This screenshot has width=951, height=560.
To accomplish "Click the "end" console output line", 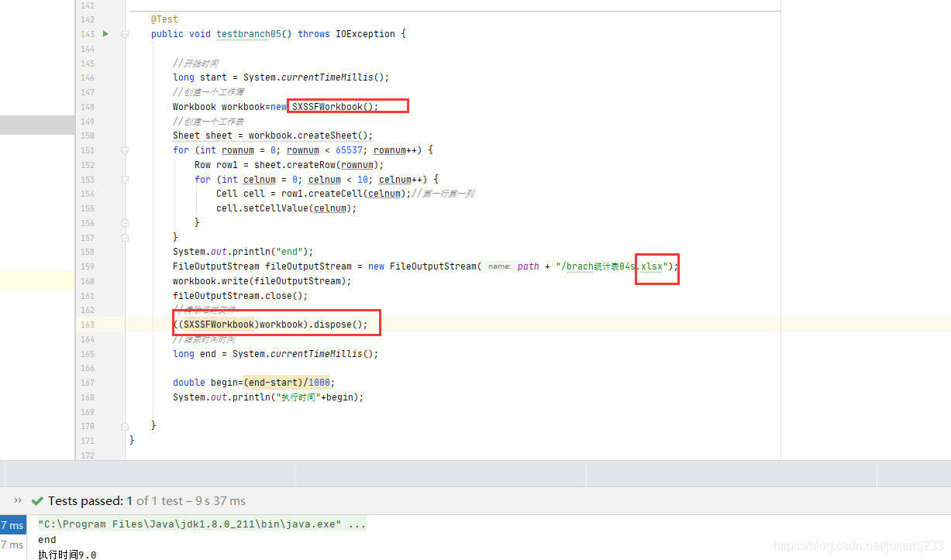I will click(47, 540).
